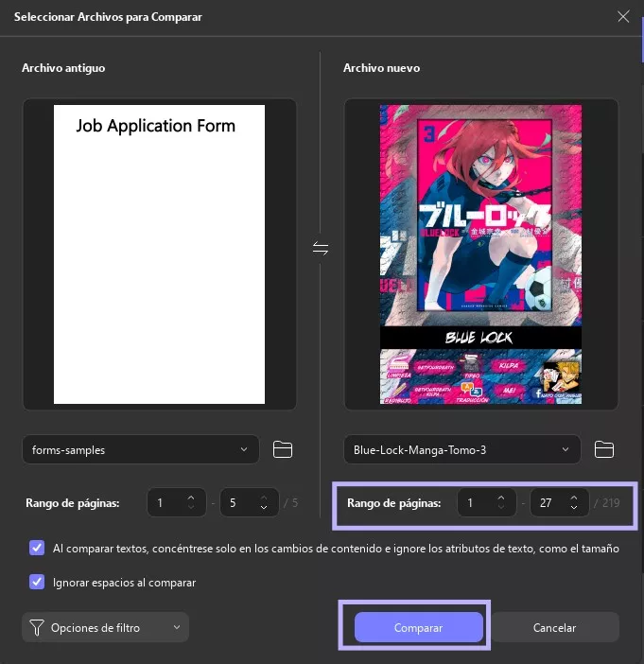Expand Opciones de filtro dropdown
Viewport: 644px width, 664px height.
pos(105,627)
